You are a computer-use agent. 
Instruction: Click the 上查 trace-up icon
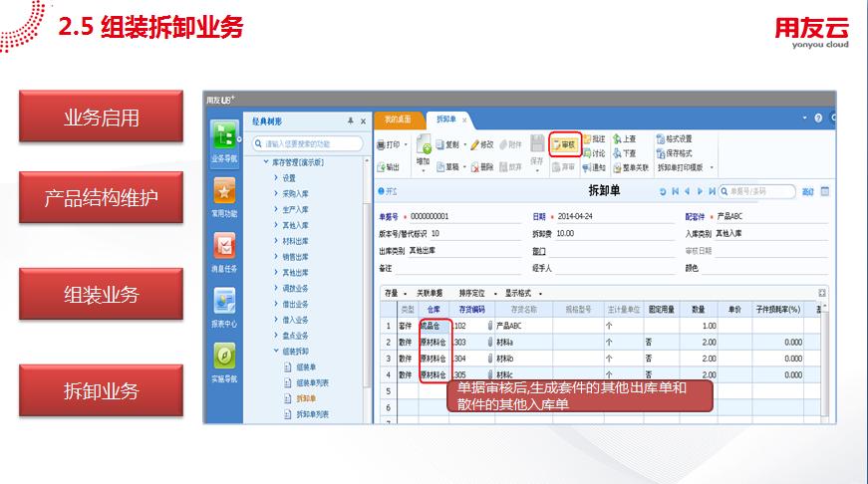(617, 138)
